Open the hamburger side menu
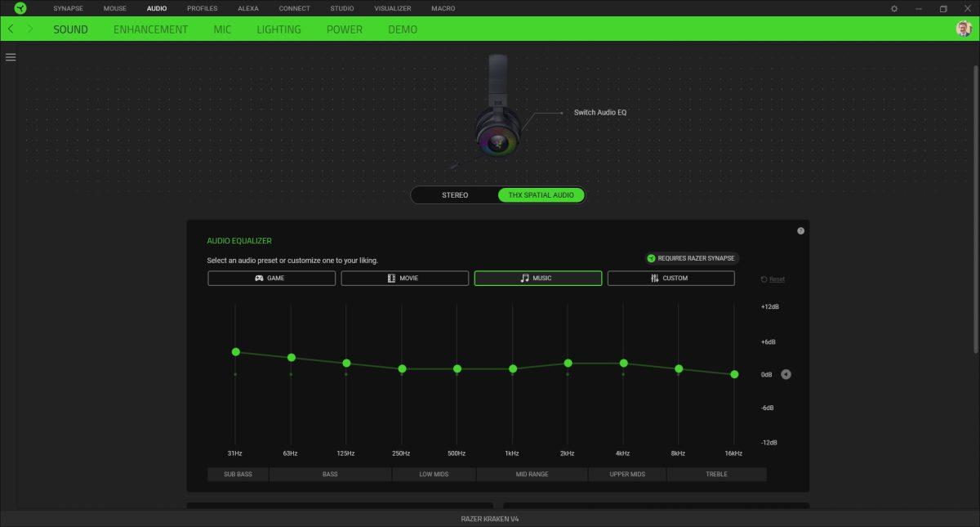Viewport: 980px width, 527px height. [x=11, y=57]
